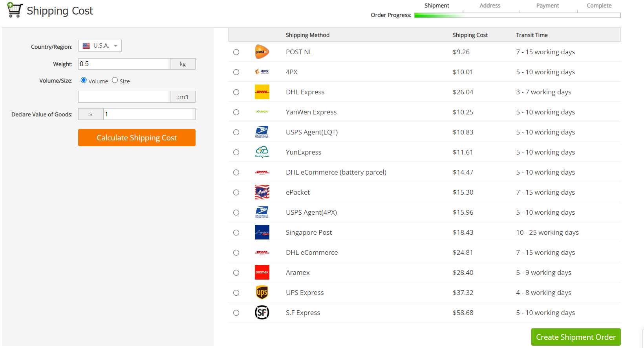Open the Shipment progress step
This screenshot has width=644, height=348.
tap(437, 6)
